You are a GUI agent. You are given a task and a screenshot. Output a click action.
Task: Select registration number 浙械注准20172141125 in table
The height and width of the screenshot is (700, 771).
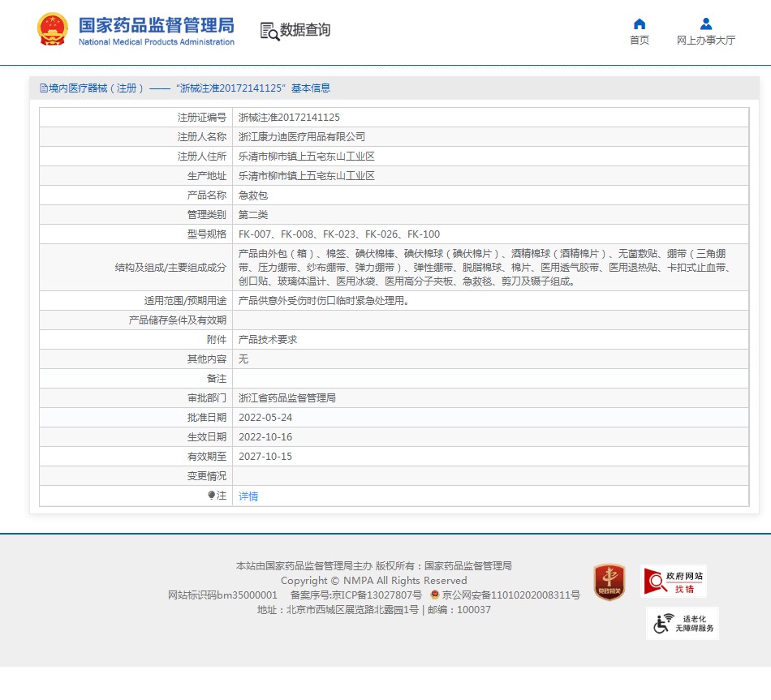pos(289,118)
